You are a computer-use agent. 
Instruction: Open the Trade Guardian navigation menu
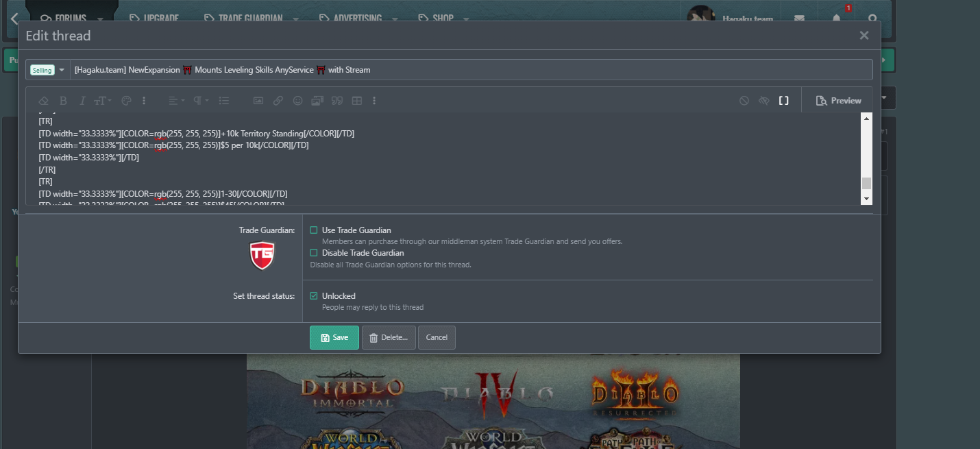pyautogui.click(x=243, y=19)
